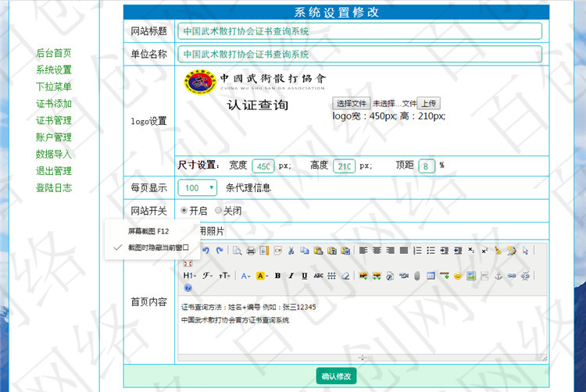Screen dimensions: 586x392
Task: Select the 开启 radio button for 网站开关
Action: tap(184, 211)
